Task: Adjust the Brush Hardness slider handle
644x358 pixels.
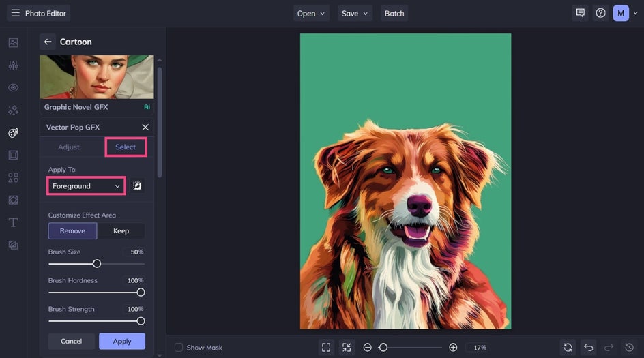Action: coord(141,293)
